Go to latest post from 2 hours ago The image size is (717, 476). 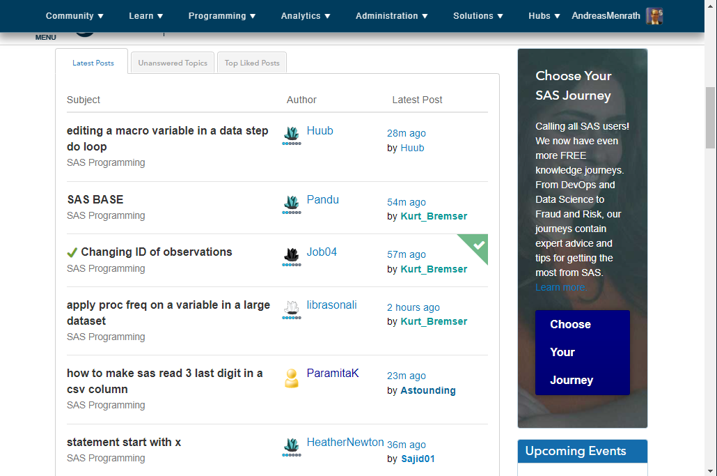click(x=413, y=307)
